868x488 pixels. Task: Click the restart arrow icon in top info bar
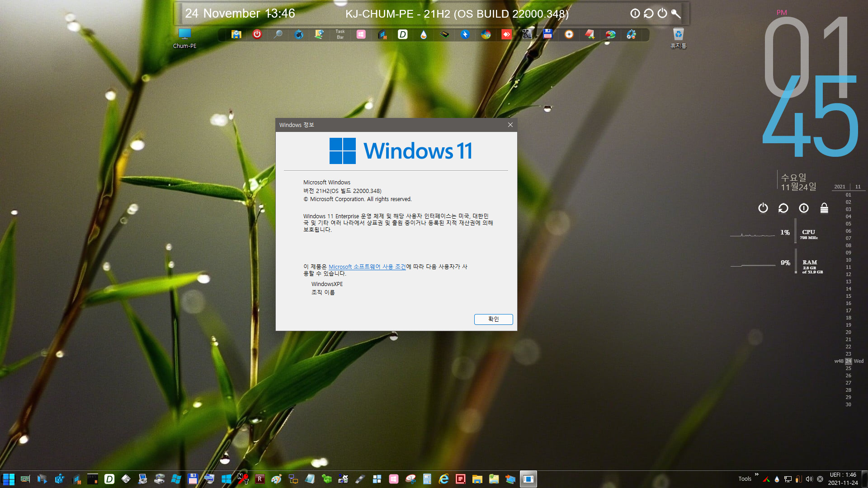coord(649,14)
